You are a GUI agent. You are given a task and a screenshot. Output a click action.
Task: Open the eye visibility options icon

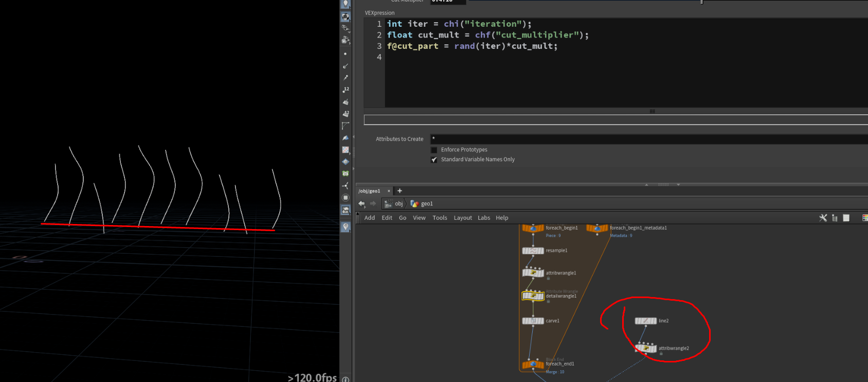click(346, 28)
